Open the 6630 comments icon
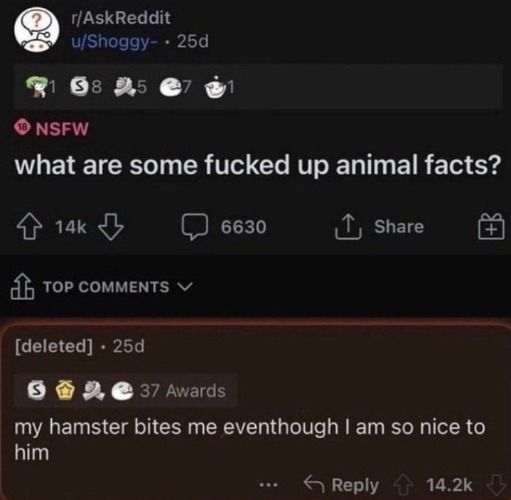 pyautogui.click(x=195, y=227)
